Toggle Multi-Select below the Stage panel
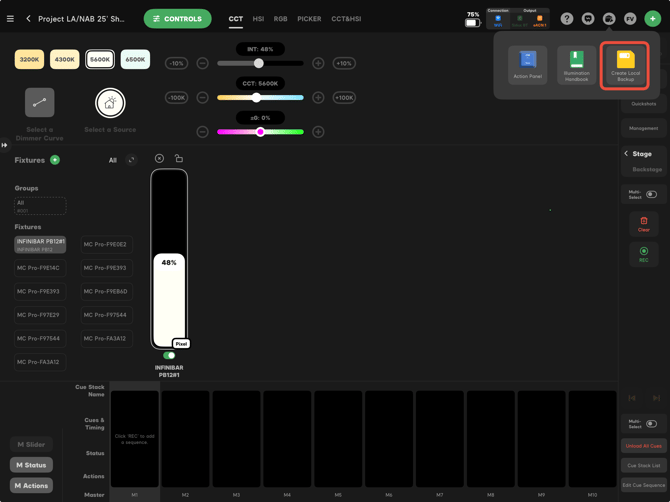 tap(651, 194)
